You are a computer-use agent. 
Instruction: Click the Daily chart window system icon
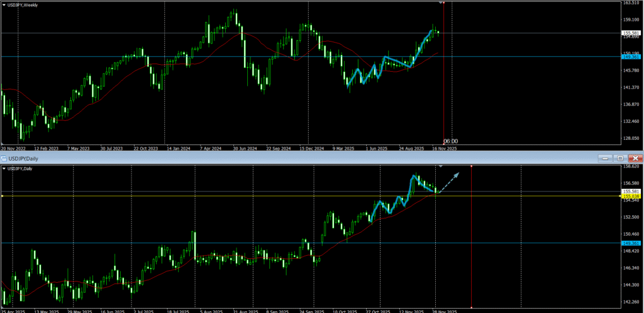(x=4, y=157)
